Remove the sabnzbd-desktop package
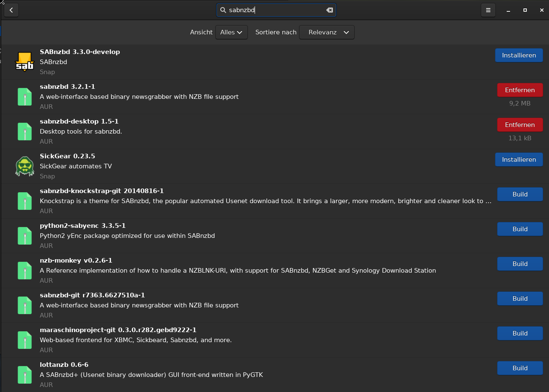This screenshot has height=392, width=549. [520, 124]
